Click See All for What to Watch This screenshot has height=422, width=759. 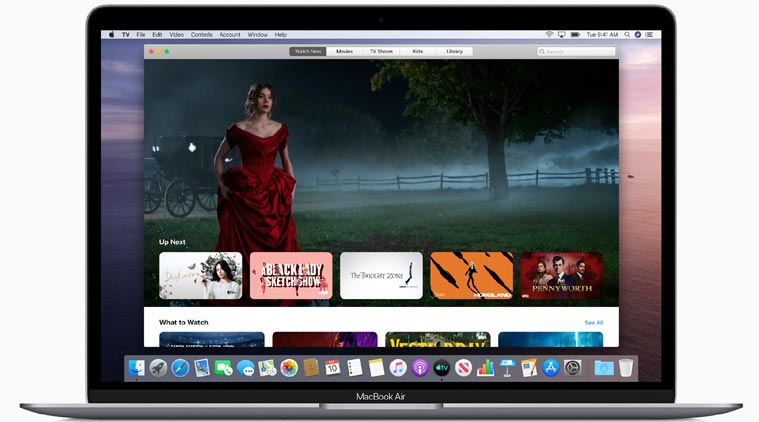click(x=593, y=323)
